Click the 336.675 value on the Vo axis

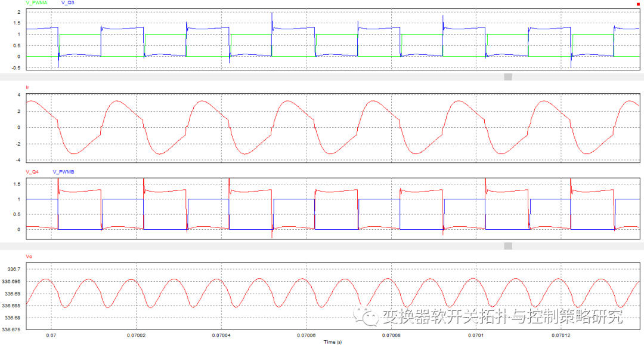[11, 329]
